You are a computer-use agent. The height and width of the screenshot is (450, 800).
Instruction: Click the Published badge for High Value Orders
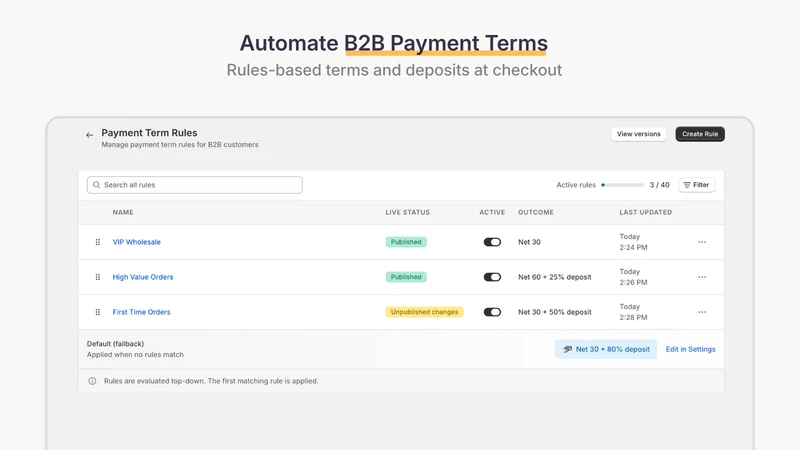point(406,277)
